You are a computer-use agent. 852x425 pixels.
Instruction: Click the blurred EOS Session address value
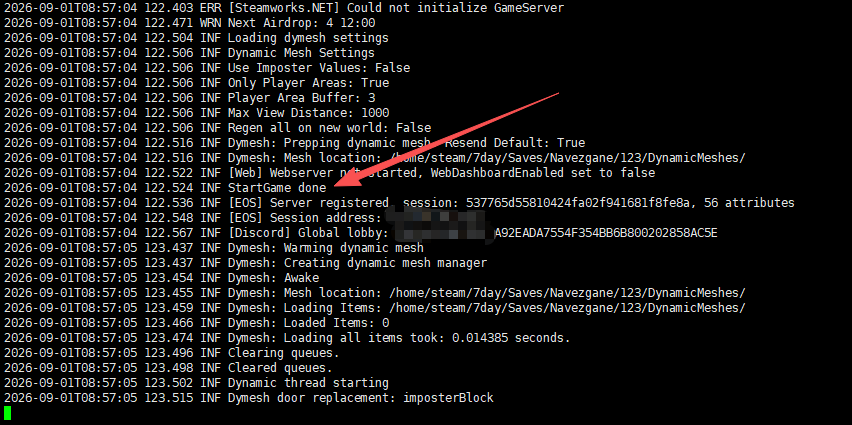435,216
